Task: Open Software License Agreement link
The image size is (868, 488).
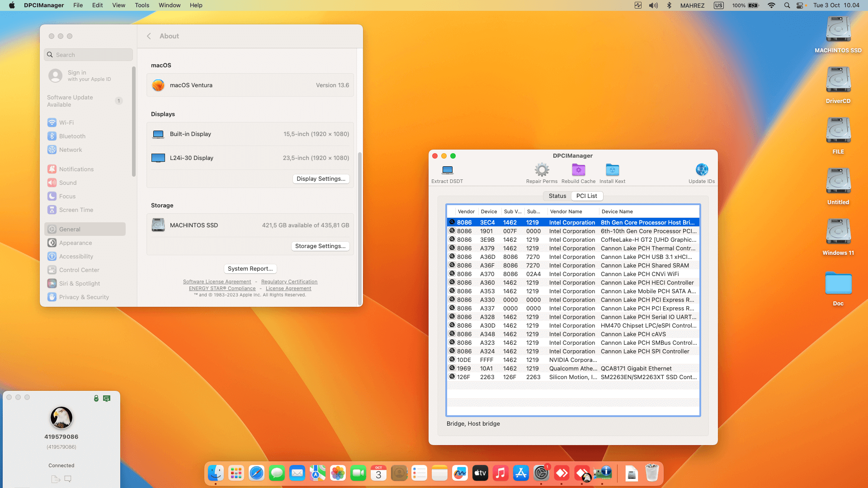Action: click(217, 282)
